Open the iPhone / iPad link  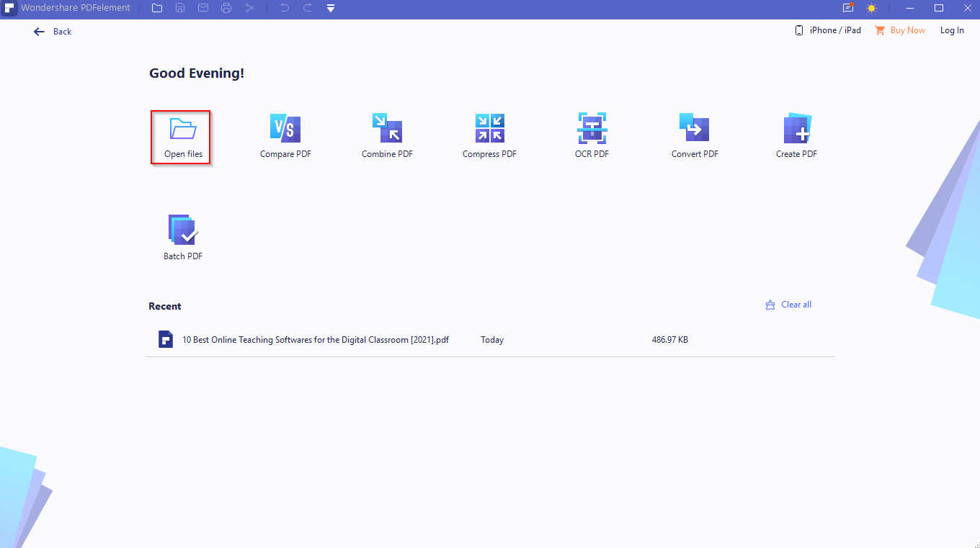828,30
